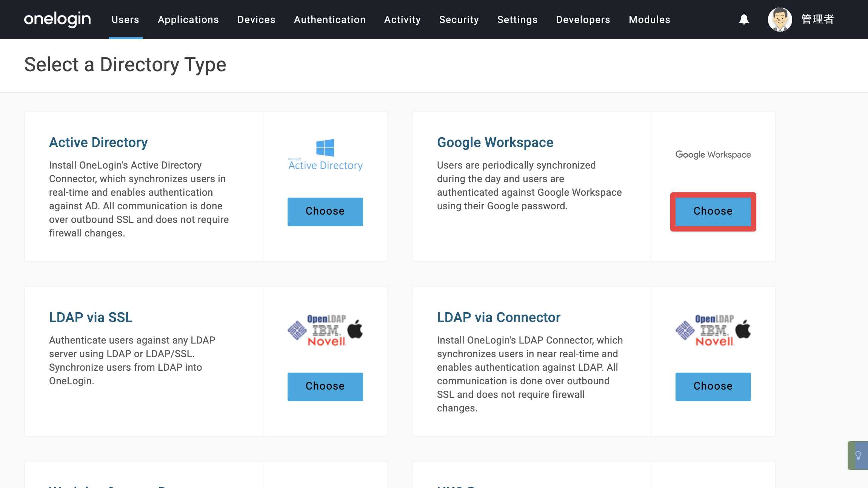The image size is (868, 488).
Task: Choose the Active Directory type
Action: click(x=325, y=212)
